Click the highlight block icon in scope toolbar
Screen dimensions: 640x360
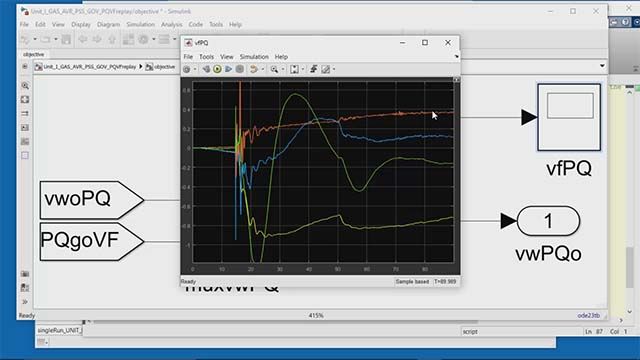[x=254, y=69]
